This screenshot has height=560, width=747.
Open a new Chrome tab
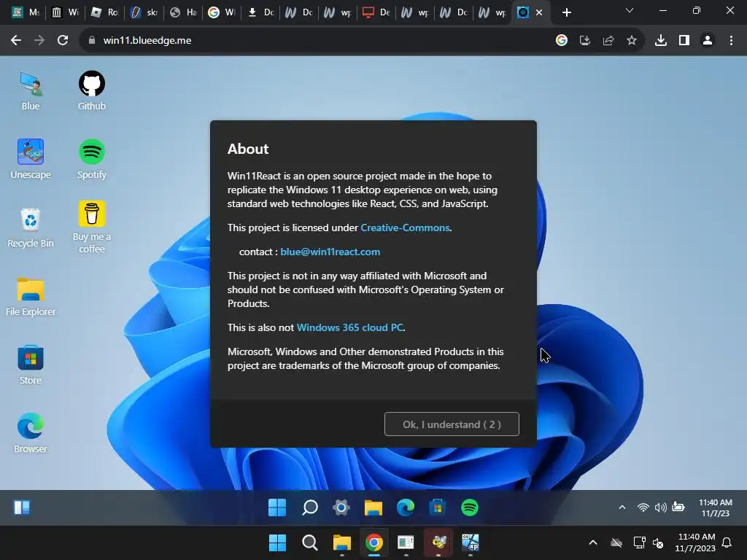tap(566, 12)
